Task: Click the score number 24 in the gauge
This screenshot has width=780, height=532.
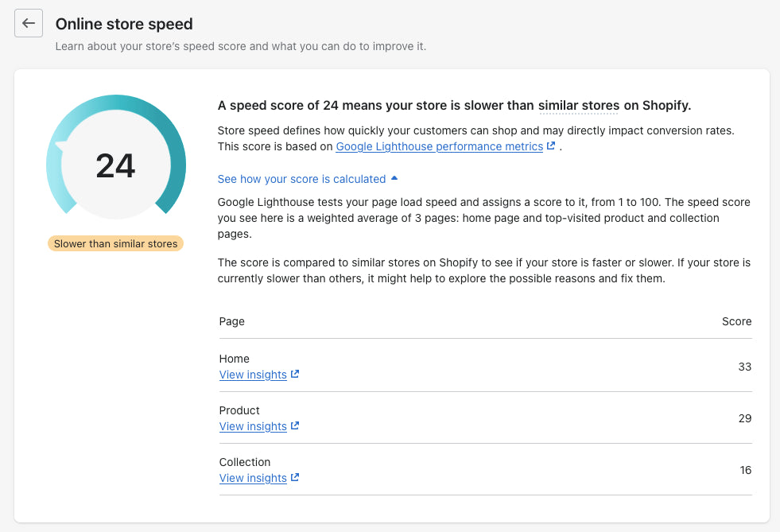Action: click(116, 165)
